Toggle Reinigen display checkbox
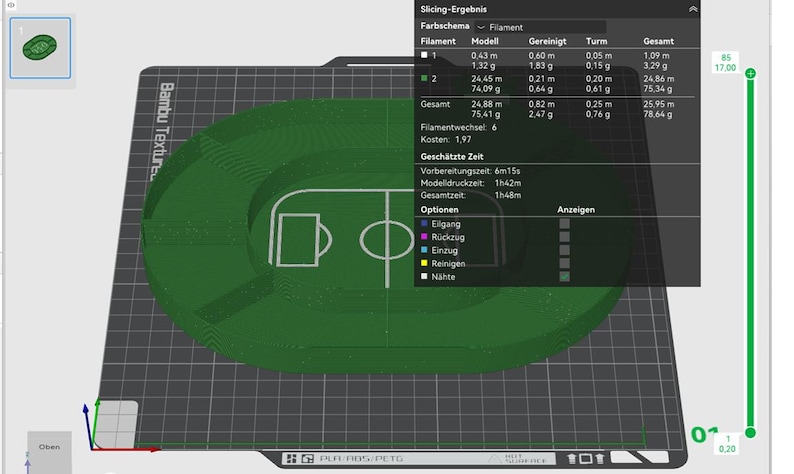The height and width of the screenshot is (474, 794). pyautogui.click(x=564, y=263)
